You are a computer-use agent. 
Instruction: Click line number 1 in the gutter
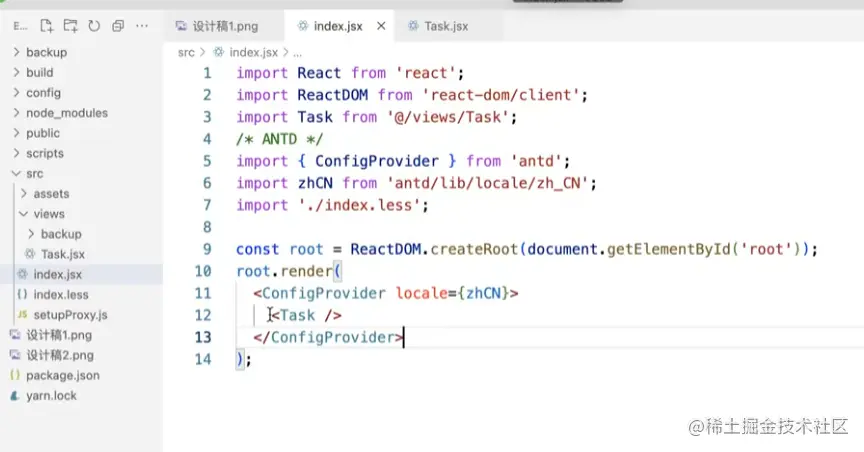[207, 73]
